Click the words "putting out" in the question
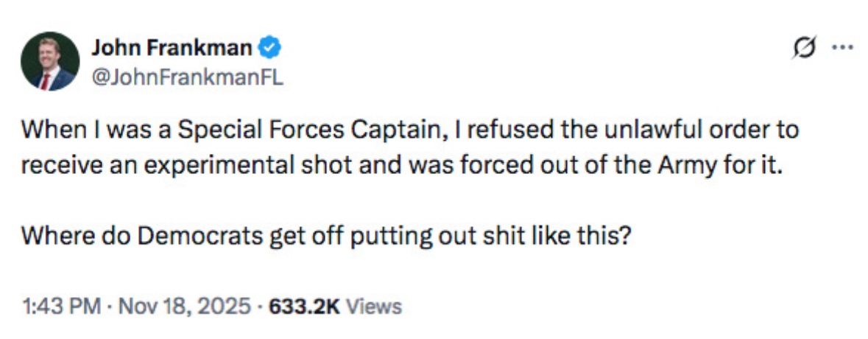 [x=395, y=236]
